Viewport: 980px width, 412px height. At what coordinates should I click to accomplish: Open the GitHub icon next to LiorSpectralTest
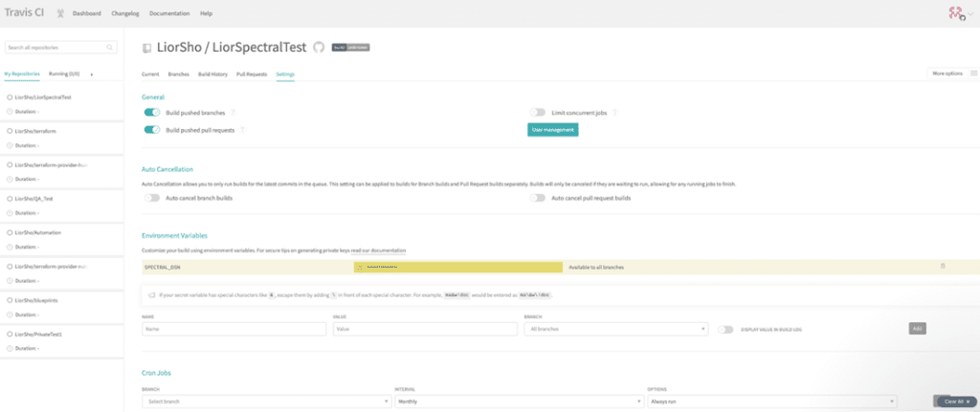pos(319,48)
